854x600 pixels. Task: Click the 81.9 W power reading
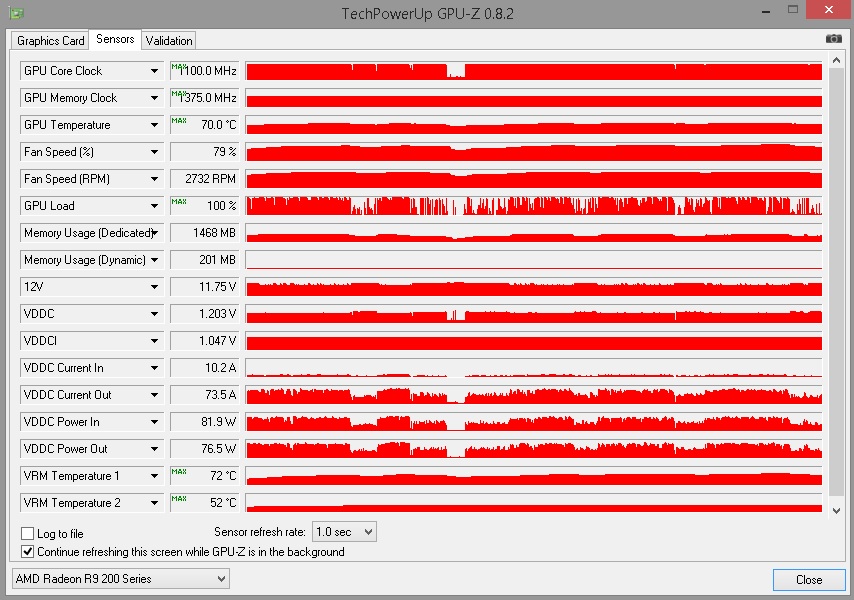point(205,422)
